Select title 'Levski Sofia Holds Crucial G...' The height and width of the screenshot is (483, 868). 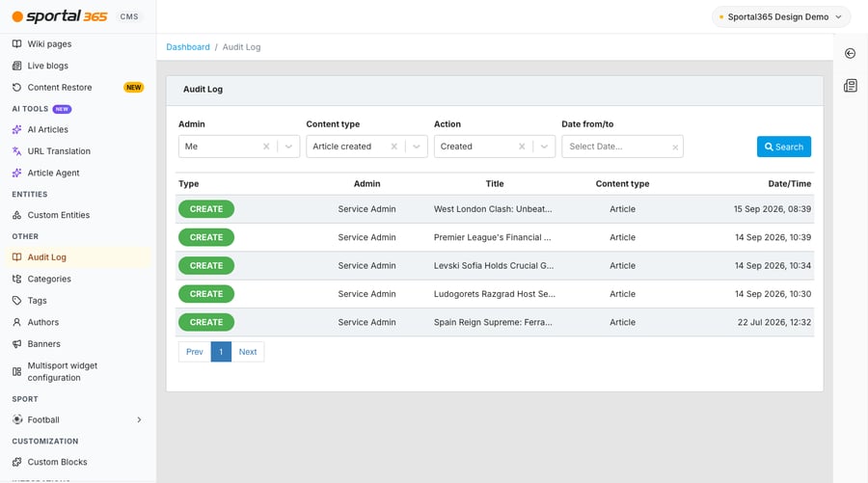[494, 265]
